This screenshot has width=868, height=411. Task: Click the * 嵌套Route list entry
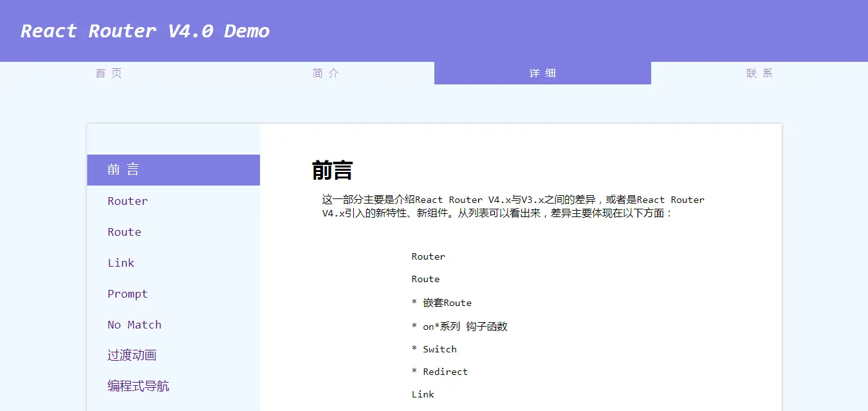(x=441, y=303)
